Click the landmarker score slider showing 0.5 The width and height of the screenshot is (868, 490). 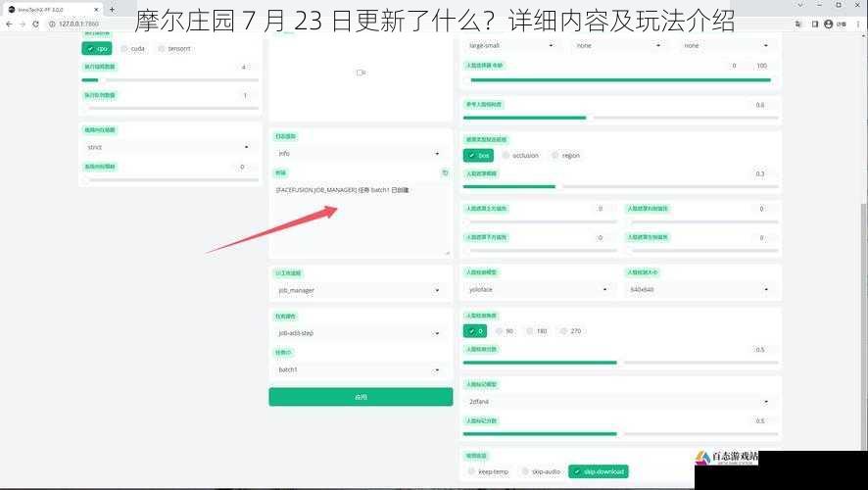(620, 434)
